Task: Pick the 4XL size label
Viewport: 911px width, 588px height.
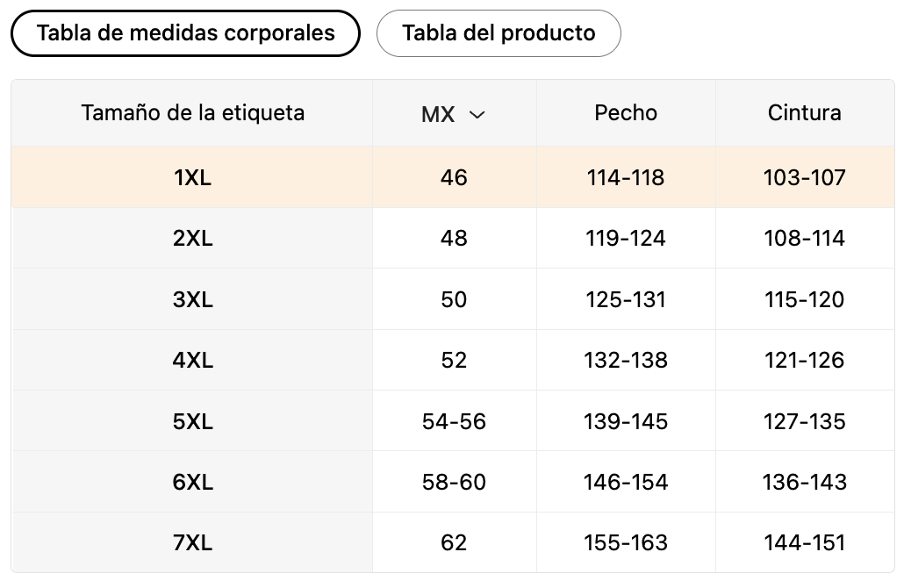Action: point(193,360)
